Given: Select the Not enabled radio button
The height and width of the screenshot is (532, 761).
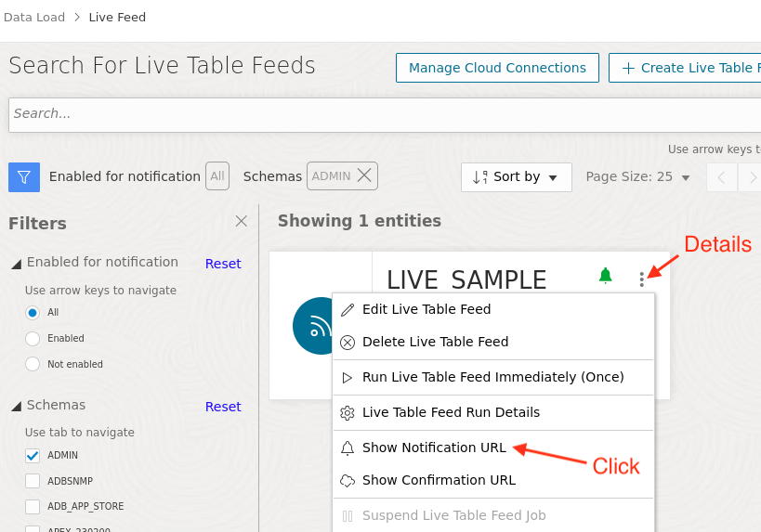Looking at the screenshot, I should click(x=33, y=364).
